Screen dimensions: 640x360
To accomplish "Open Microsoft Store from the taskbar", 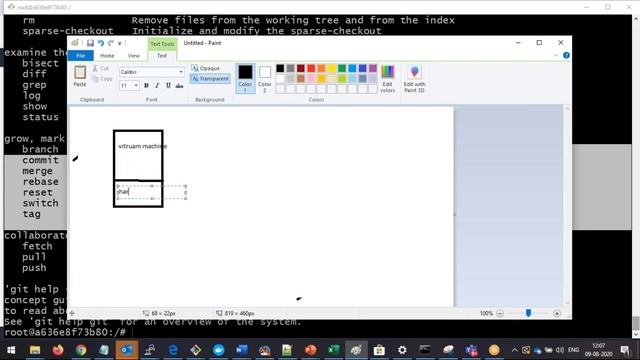I will click(379, 350).
